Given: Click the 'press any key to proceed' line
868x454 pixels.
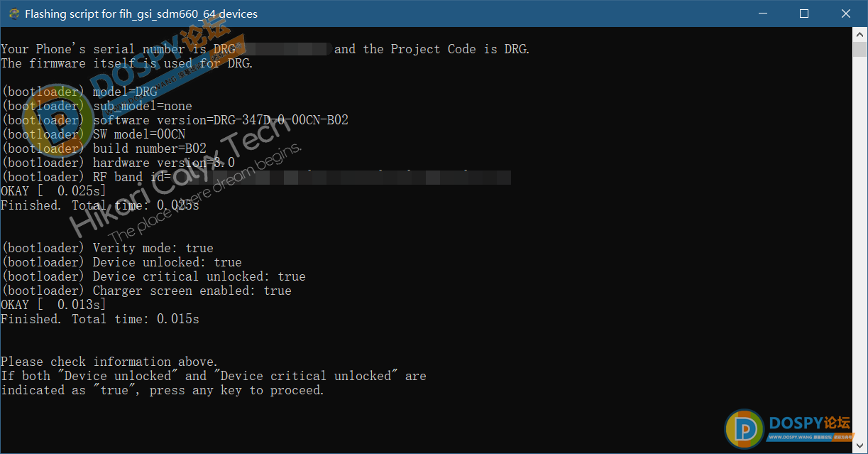Looking at the screenshot, I should (163, 390).
